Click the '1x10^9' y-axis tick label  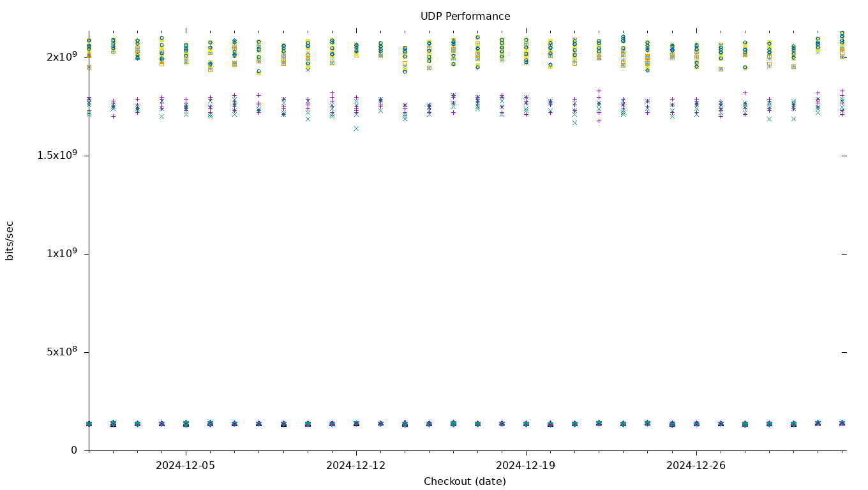(x=61, y=253)
